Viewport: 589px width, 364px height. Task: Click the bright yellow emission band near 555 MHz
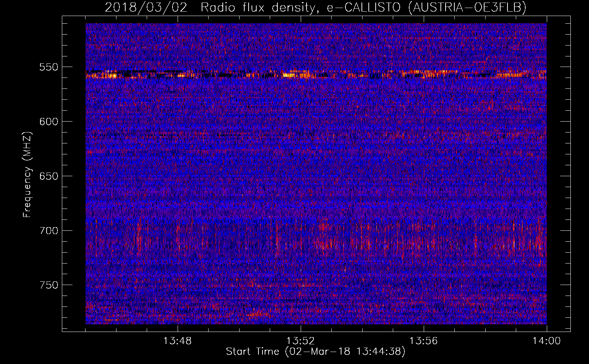pyautogui.click(x=316, y=74)
